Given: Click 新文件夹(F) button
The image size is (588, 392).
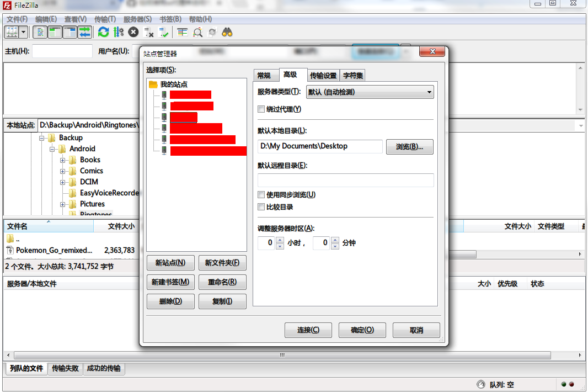Looking at the screenshot, I should click(222, 263).
